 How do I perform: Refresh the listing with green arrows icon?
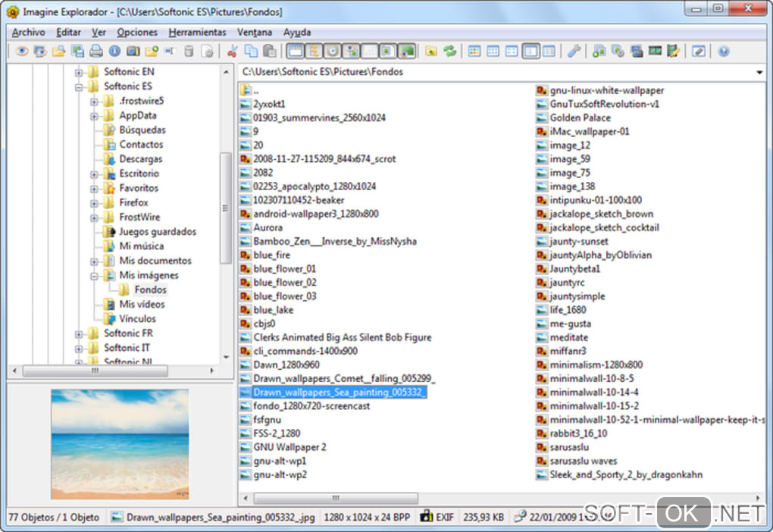point(449,52)
